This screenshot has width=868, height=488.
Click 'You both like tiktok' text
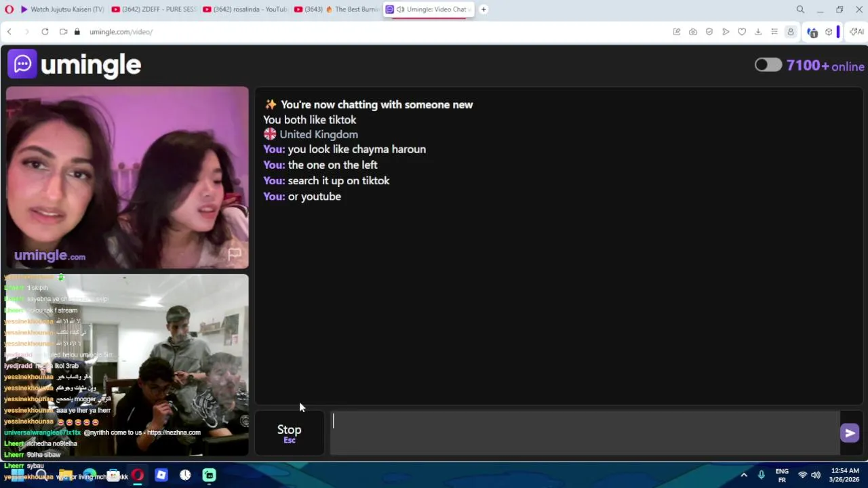click(310, 119)
